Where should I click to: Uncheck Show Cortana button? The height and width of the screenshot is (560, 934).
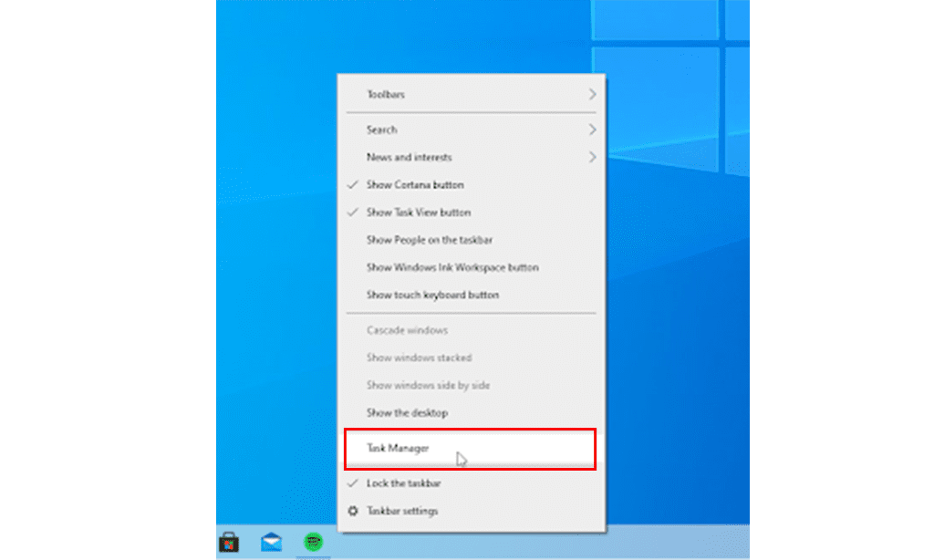(415, 185)
